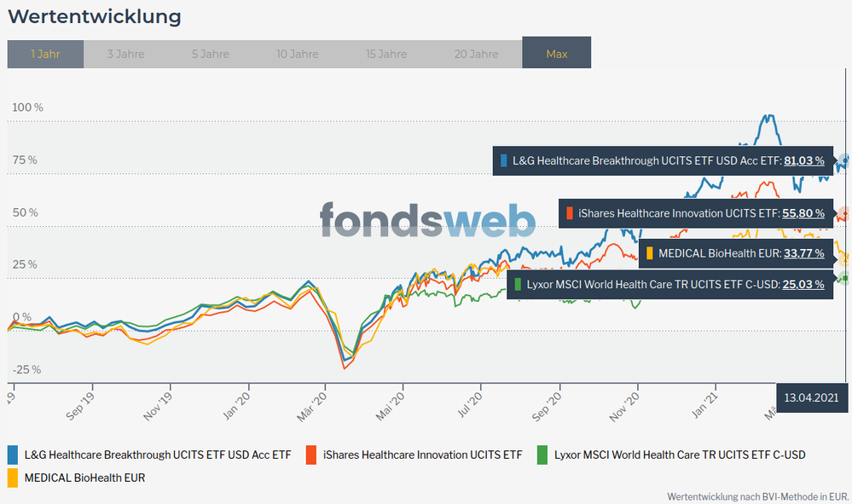Toggle Lyxor MSCI World Health Care legend entry
Viewport: 852px width, 504px height.
[679, 455]
